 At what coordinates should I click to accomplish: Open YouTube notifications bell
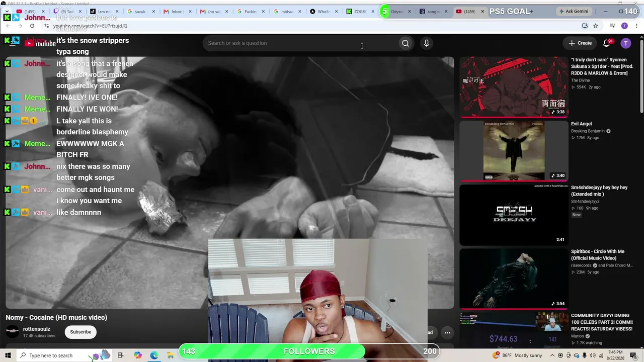coord(607,43)
